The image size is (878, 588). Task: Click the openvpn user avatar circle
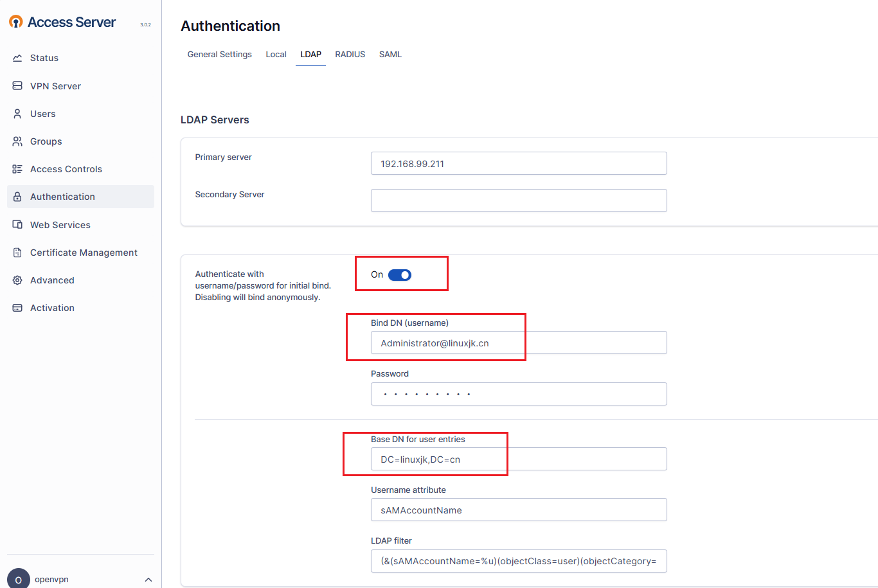pyautogui.click(x=18, y=579)
